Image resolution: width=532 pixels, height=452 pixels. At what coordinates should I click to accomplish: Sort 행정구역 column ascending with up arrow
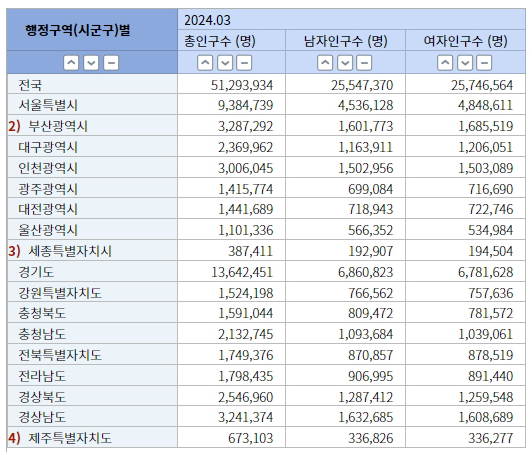tap(71, 63)
